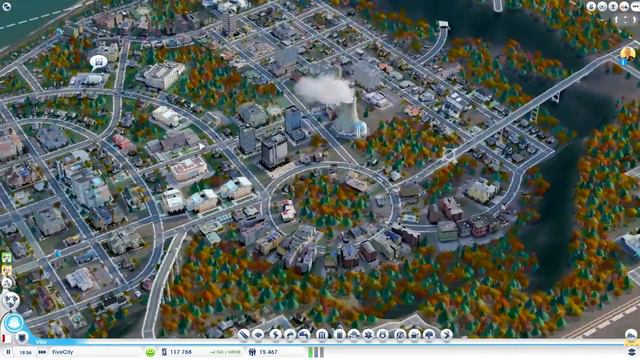Open the speech bubble alert over the building
Viewport: 640px width, 360px height.
98,62
